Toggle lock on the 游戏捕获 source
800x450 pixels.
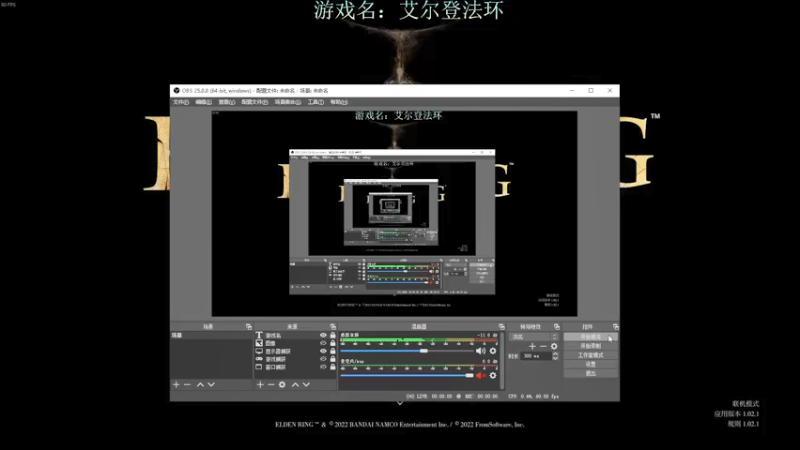[333, 359]
